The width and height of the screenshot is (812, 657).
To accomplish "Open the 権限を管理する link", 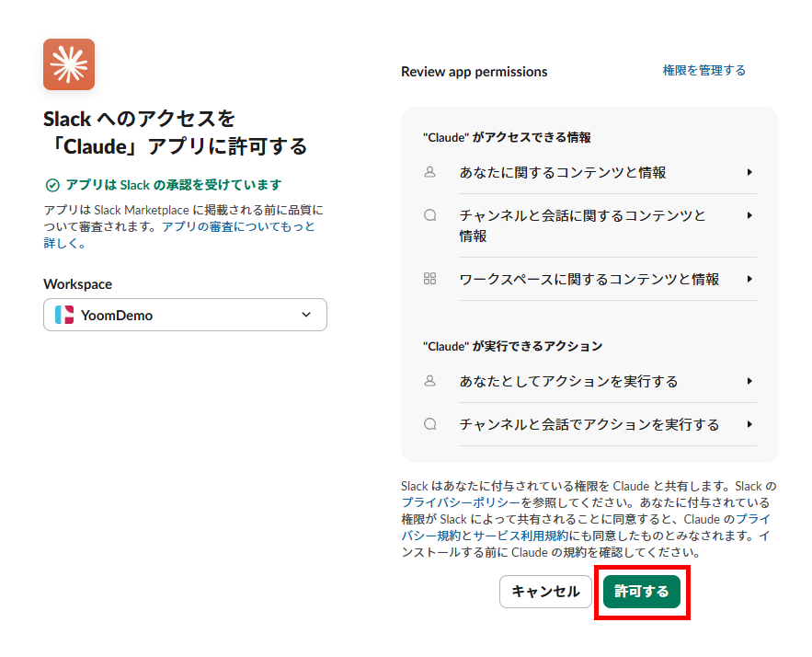I will click(704, 71).
